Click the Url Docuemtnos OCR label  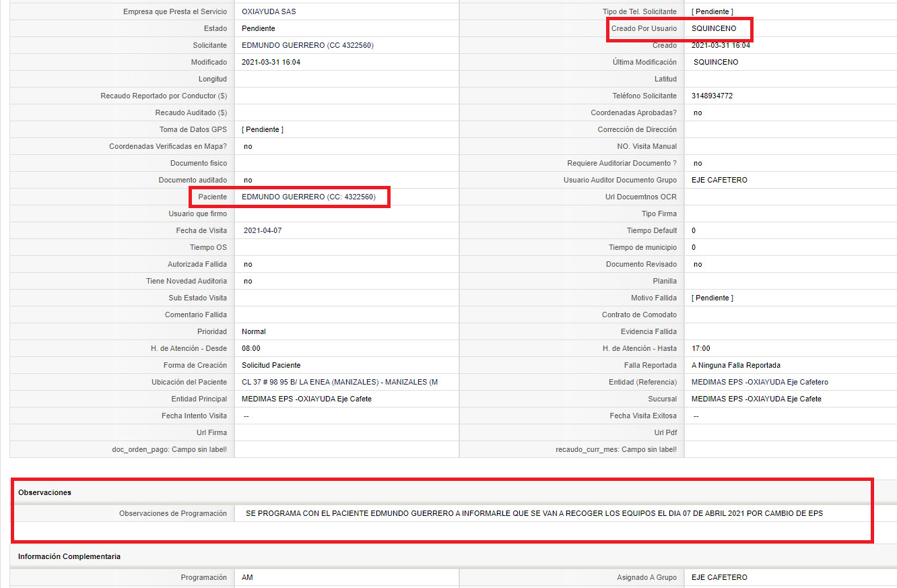pyautogui.click(x=641, y=197)
